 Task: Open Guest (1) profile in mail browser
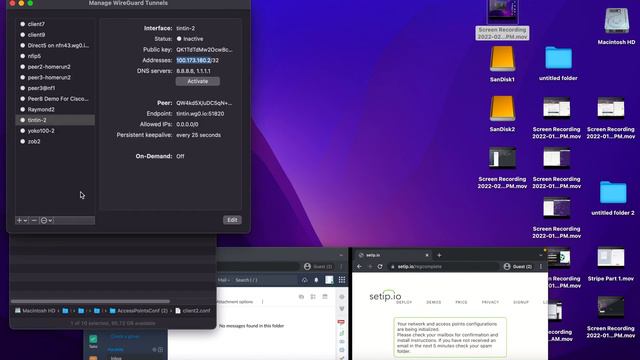318,267
